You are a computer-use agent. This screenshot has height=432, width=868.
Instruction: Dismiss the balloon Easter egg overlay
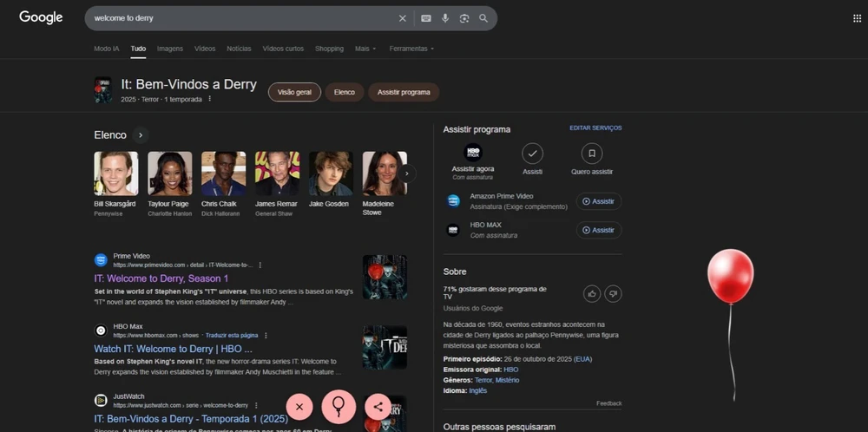point(299,405)
